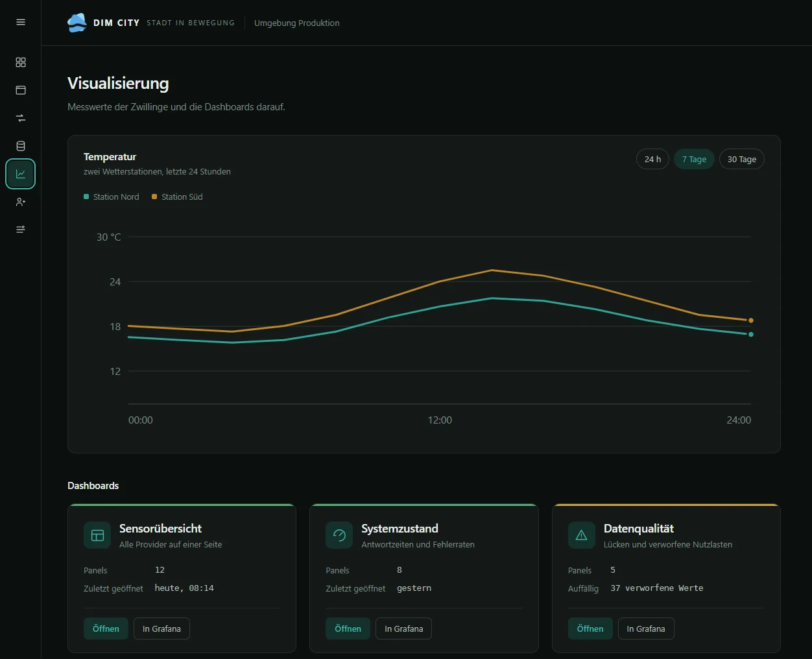The height and width of the screenshot is (659, 812).
Task: Open the data exchange arrows icon
Action: (21, 118)
